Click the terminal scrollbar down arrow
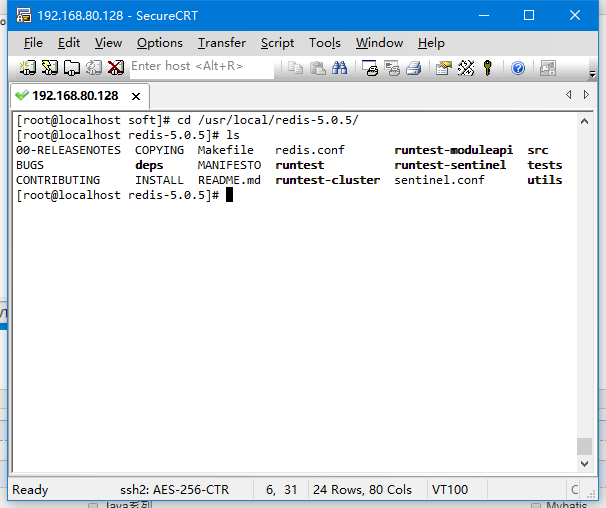Viewport: 606px width, 508px height. [584, 464]
